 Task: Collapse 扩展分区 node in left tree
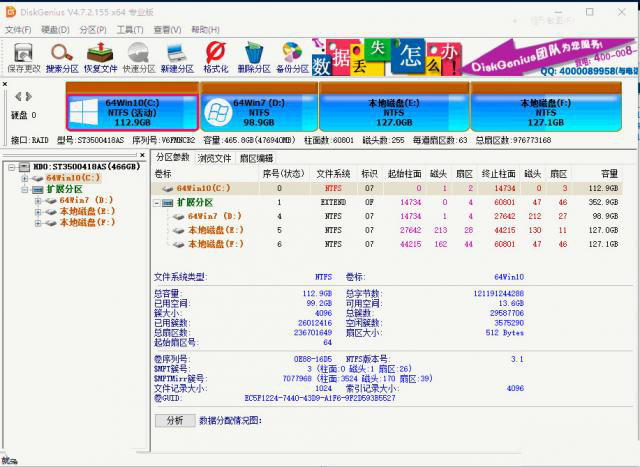coord(24,190)
